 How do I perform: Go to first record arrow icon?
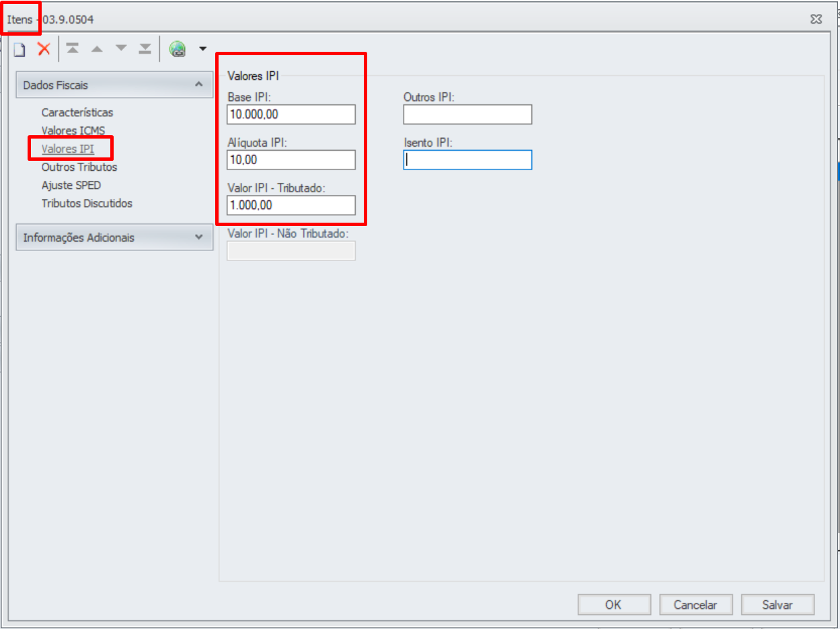click(x=72, y=48)
